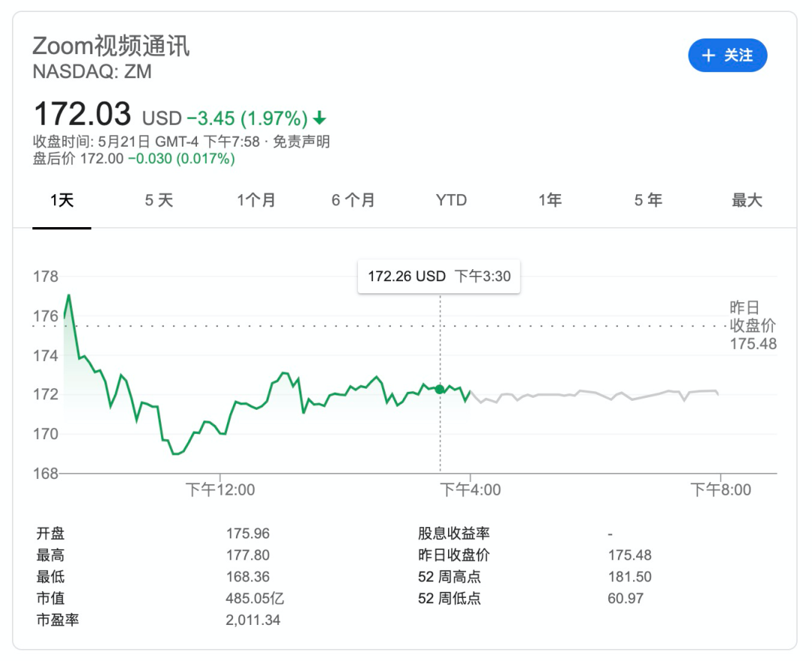Click the NASDAQ: ZM ticker label
Screen dimensions: 812x661
(92, 71)
